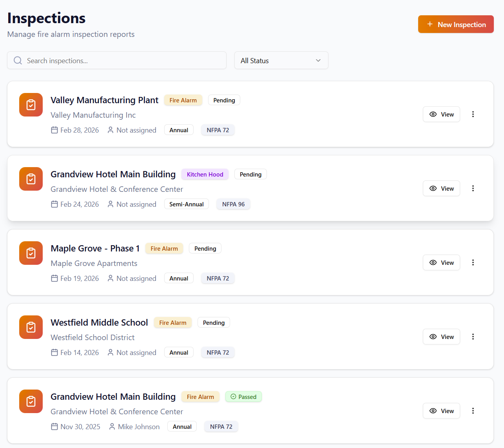Click the clipboard icon for Maple Grove - Phase 1
This screenshot has height=448, width=504.
31,253
